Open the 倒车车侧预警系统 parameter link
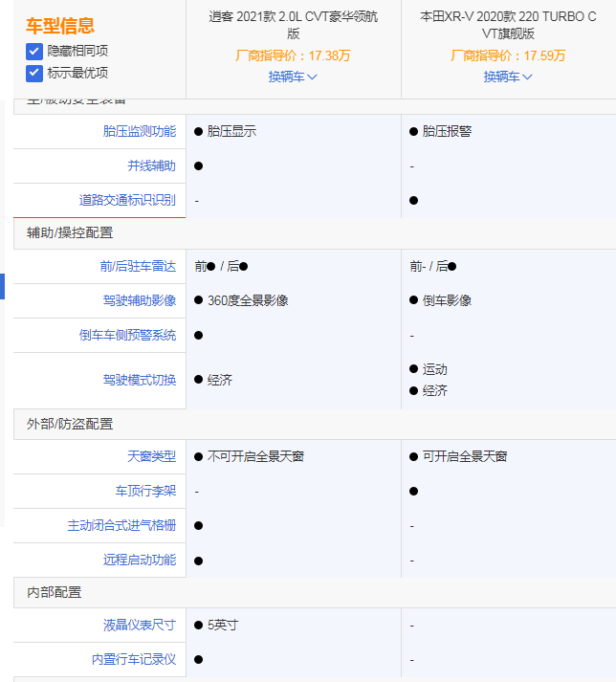616x682 pixels. click(127, 335)
